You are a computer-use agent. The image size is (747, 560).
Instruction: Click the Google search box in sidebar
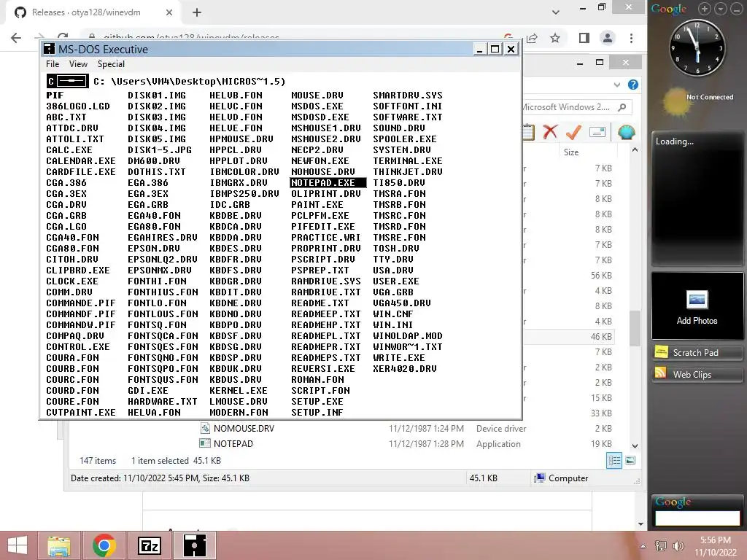pos(697,518)
